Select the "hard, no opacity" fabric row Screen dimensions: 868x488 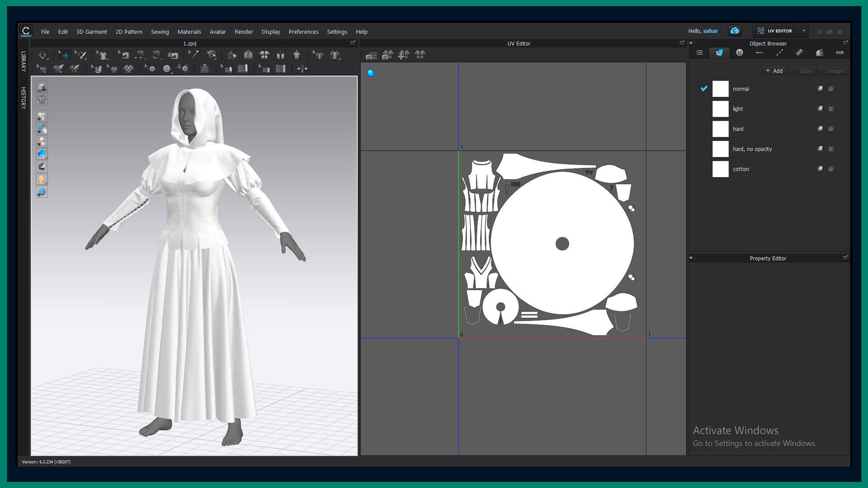tap(770, 149)
